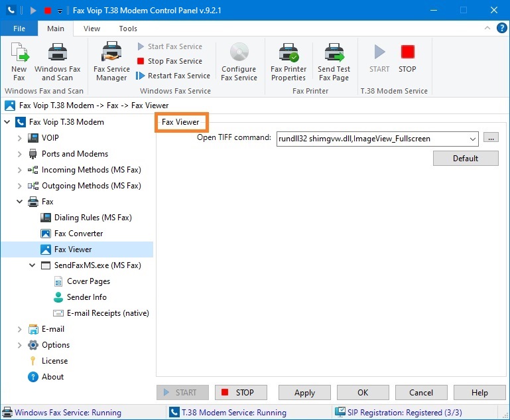Open the File menu tab
510x420 pixels.
tap(19, 29)
